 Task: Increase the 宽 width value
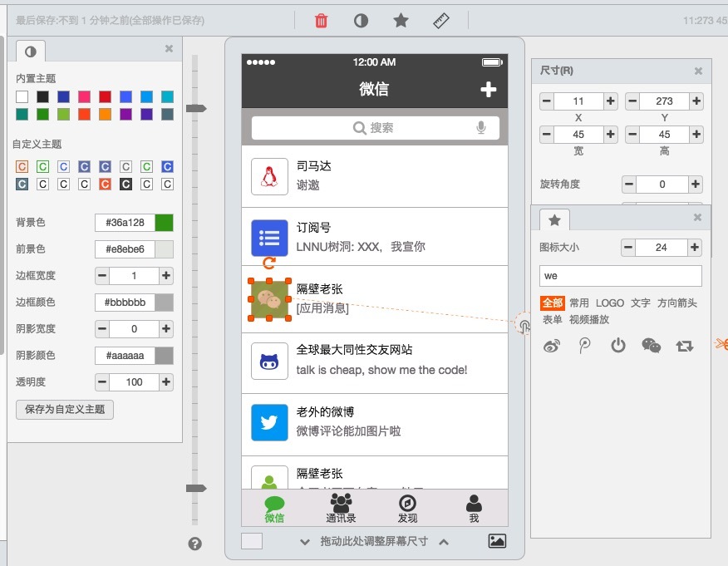611,135
